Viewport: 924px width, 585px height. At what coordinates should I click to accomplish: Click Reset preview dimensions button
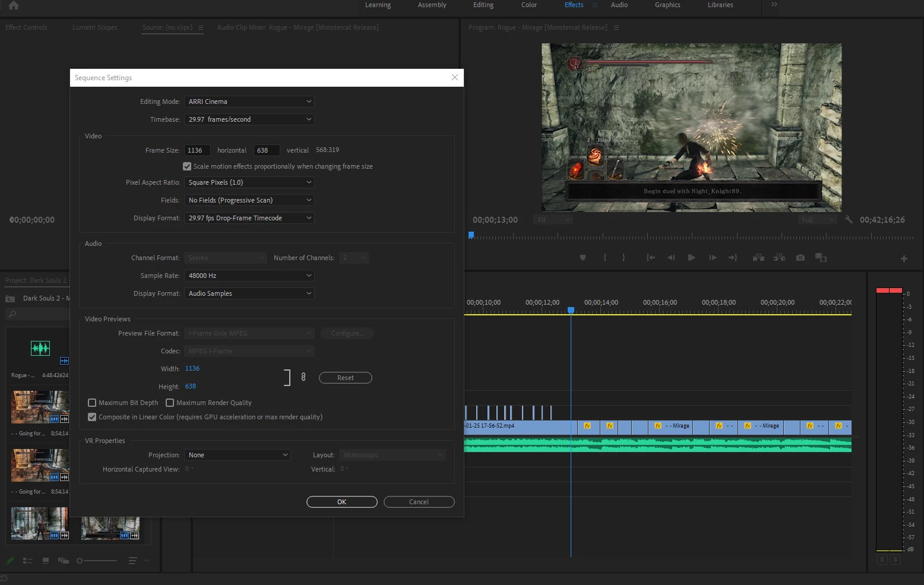point(346,378)
